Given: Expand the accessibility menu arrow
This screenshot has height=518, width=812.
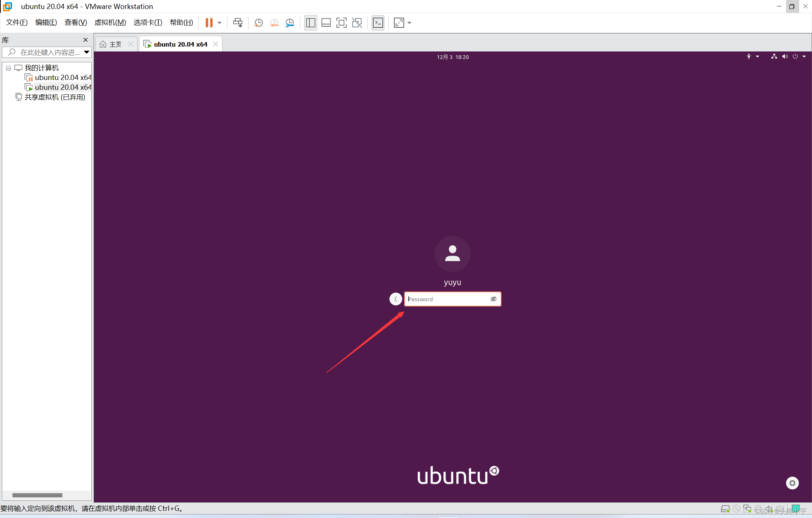Looking at the screenshot, I should coord(757,56).
